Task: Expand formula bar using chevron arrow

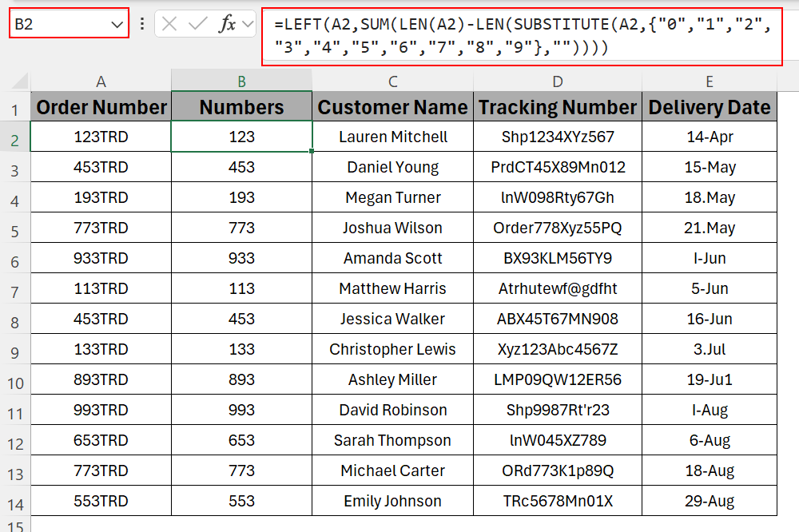Action: pyautogui.click(x=248, y=24)
